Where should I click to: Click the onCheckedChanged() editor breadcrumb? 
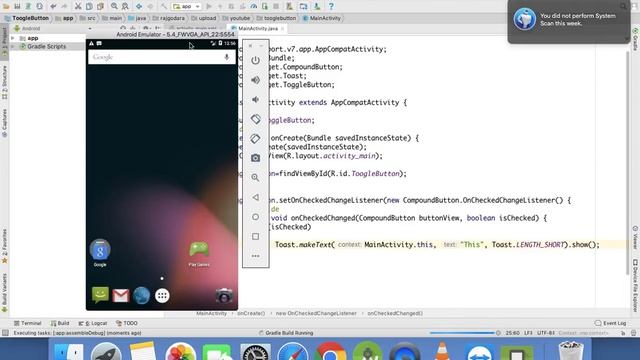point(395,313)
